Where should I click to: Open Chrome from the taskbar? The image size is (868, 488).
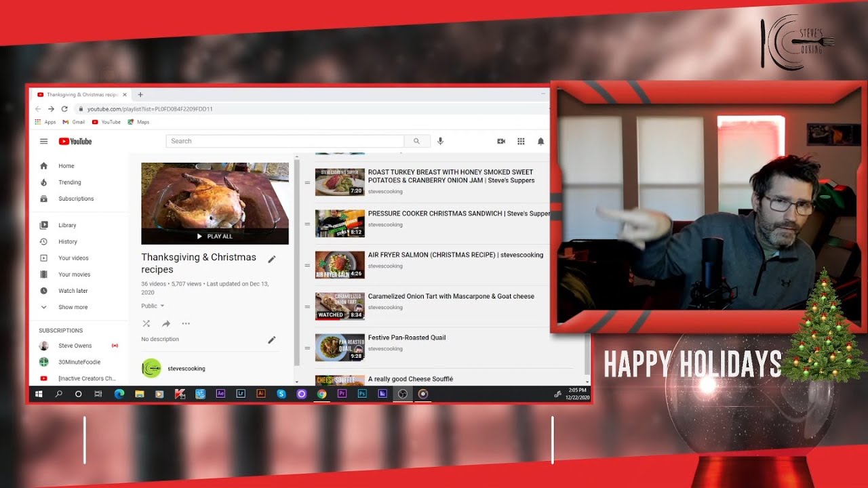click(321, 394)
